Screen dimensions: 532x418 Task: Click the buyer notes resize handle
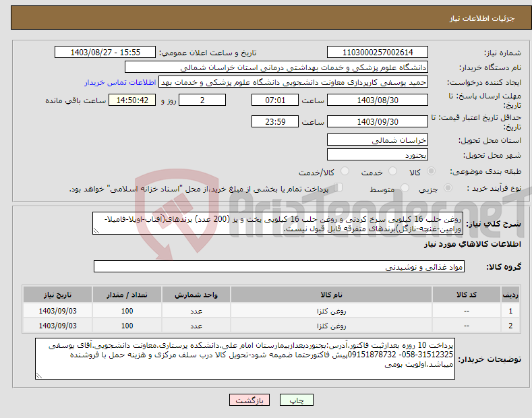38,376
